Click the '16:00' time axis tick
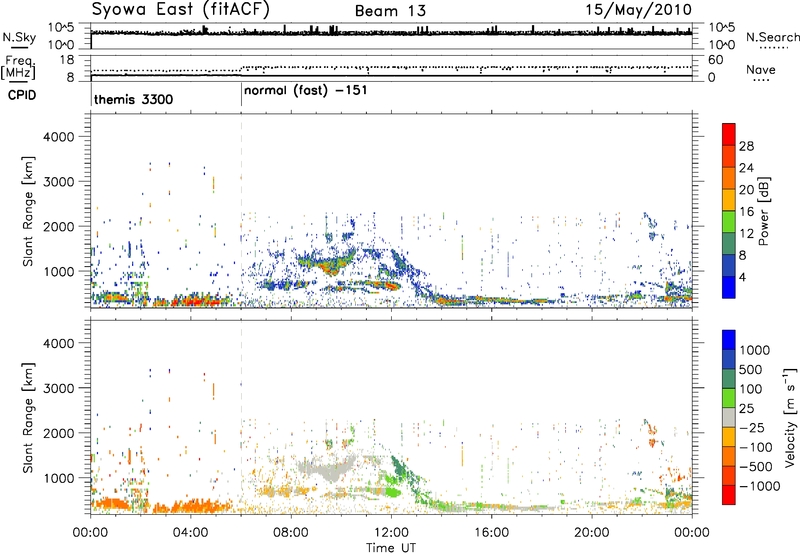The image size is (800, 554). pos(491,533)
